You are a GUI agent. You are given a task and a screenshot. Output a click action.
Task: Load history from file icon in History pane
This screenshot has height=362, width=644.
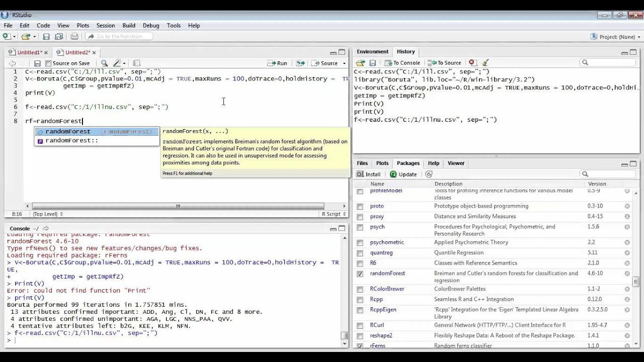(360, 63)
